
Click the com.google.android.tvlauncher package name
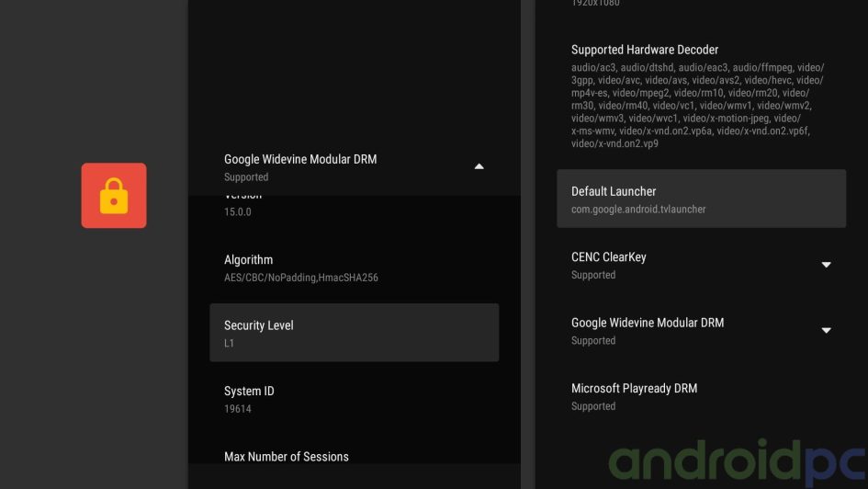[638, 210]
